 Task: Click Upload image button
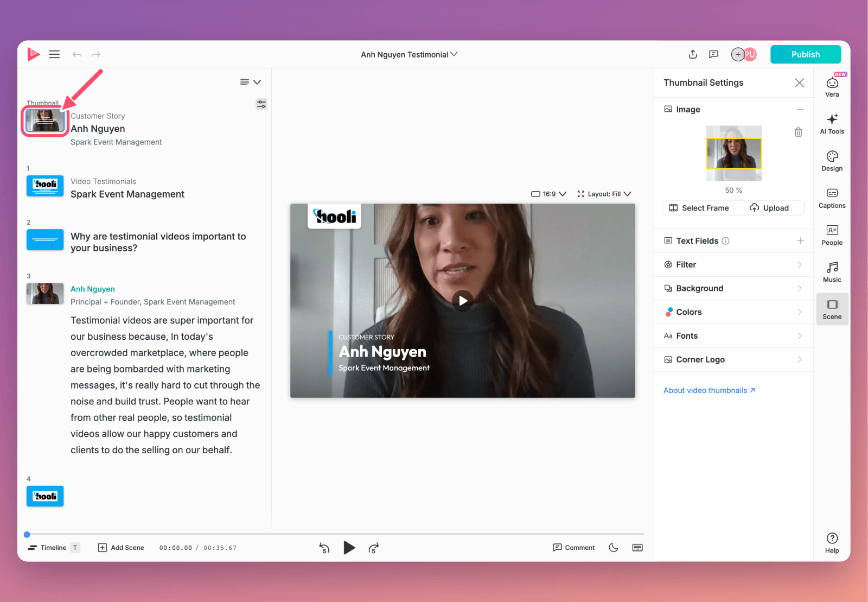coord(769,208)
